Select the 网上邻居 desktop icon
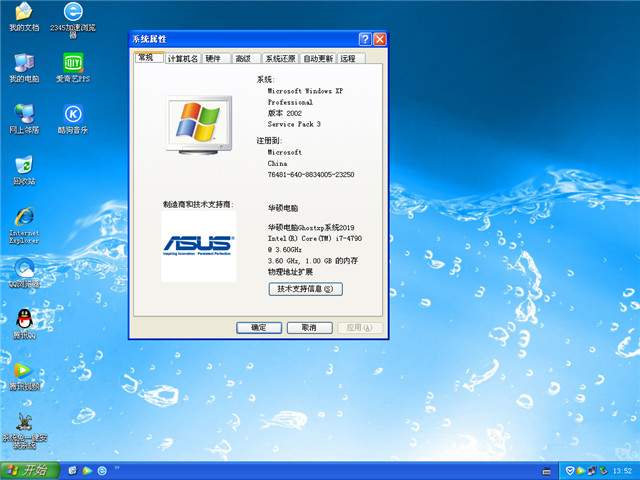This screenshot has height=480, width=640. point(24,119)
